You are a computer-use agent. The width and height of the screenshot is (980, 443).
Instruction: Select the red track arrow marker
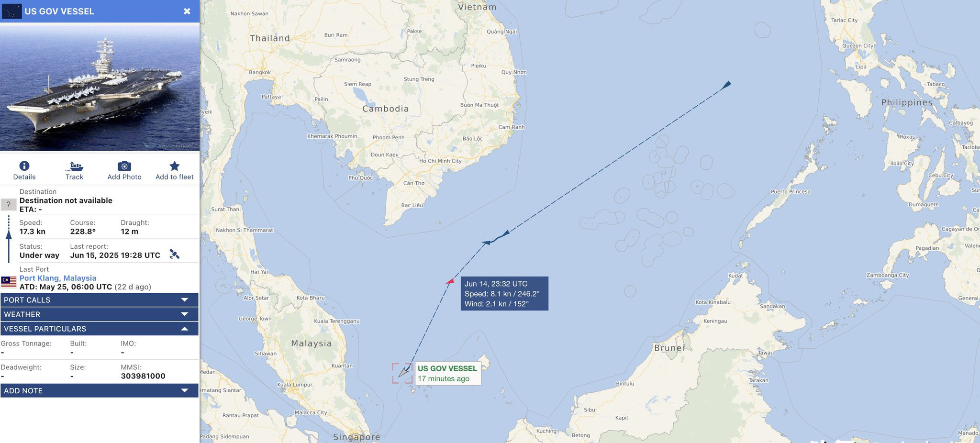450,282
